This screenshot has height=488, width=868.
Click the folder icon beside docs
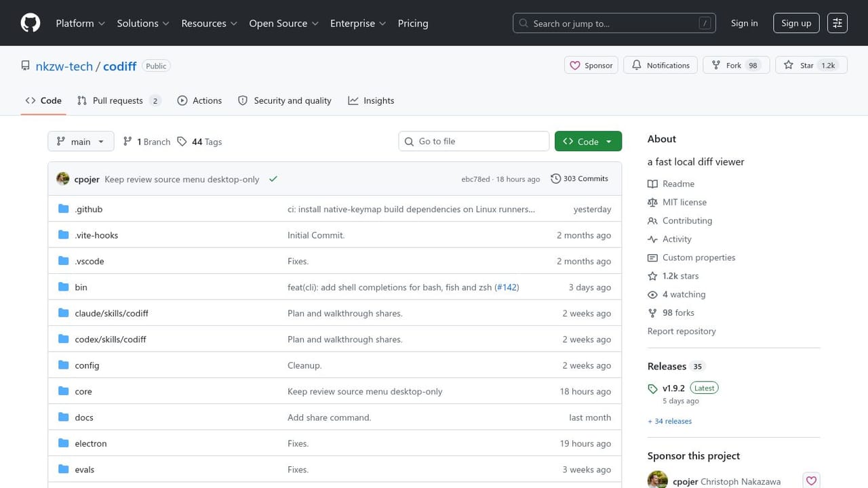point(64,418)
